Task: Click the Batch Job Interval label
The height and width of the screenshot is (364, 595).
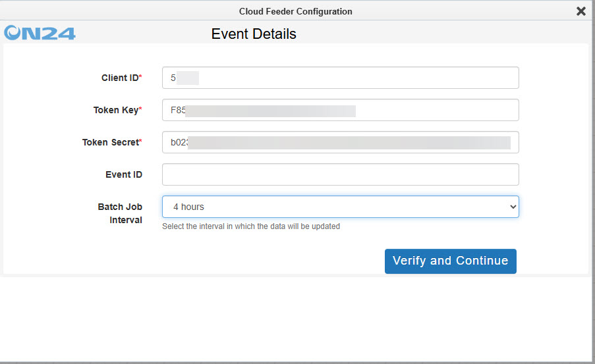Action: (x=120, y=213)
